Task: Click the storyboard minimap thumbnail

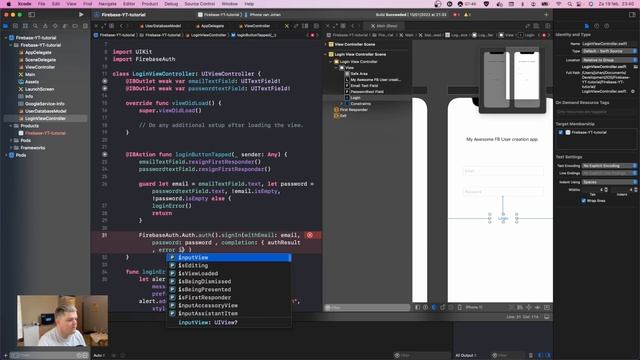Action: coord(512,80)
